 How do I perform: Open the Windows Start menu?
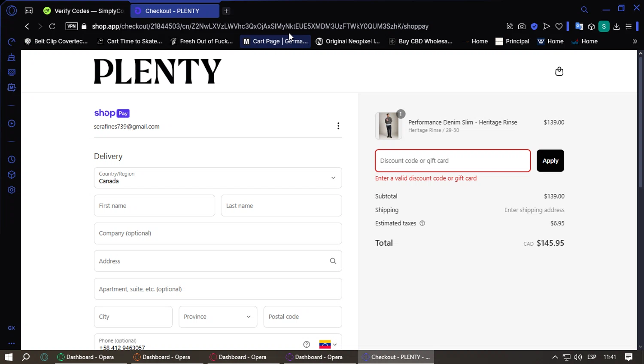[9, 357]
